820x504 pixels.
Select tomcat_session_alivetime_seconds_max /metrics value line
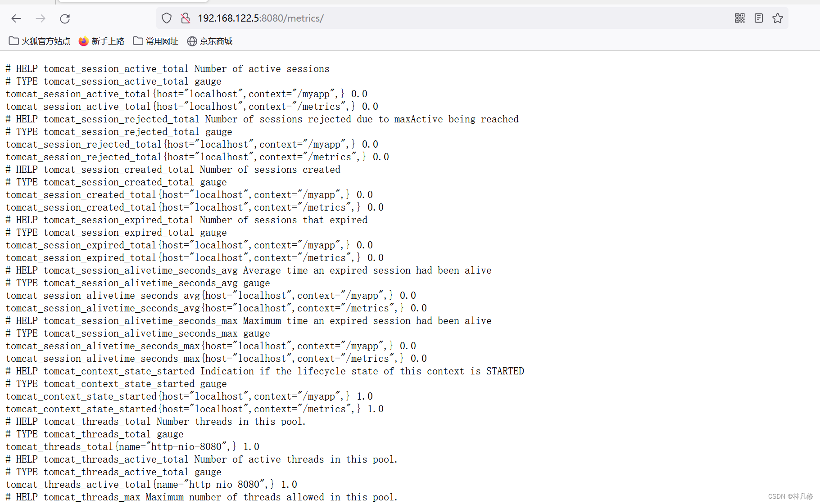point(216,359)
